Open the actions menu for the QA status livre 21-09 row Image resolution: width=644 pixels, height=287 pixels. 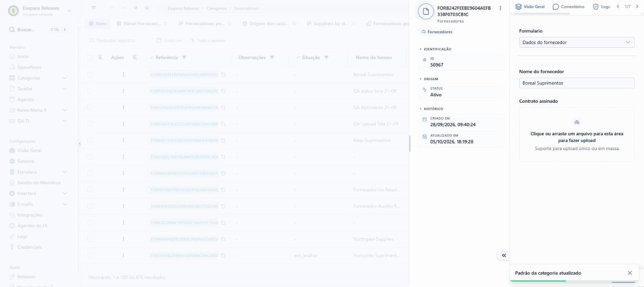click(123, 91)
